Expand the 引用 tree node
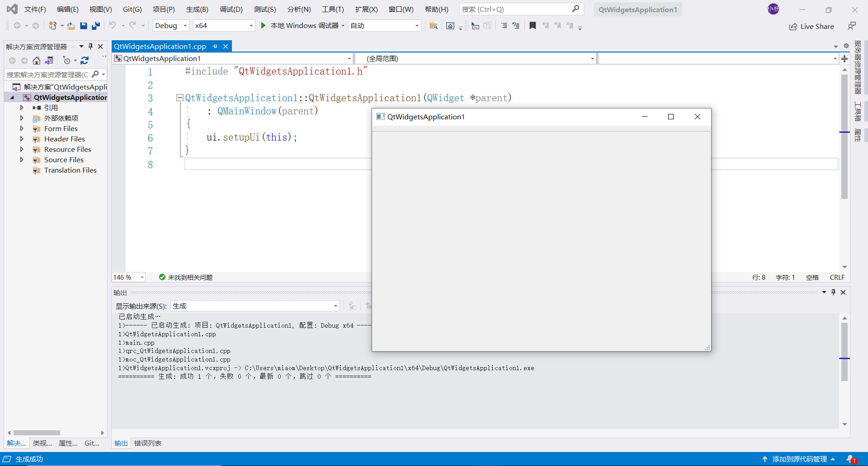The height and width of the screenshot is (466, 868). click(22, 108)
